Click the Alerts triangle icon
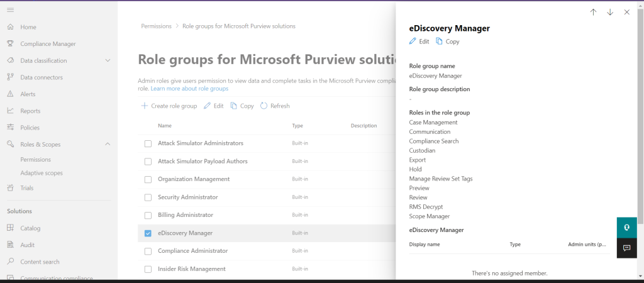644x283 pixels. click(x=11, y=94)
